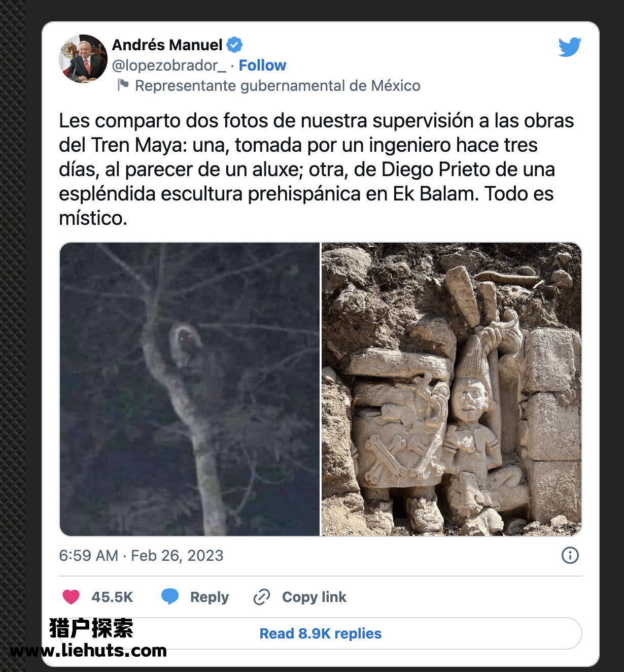
Task: Click the Representante gubernamental de México label
Action: click(x=278, y=86)
